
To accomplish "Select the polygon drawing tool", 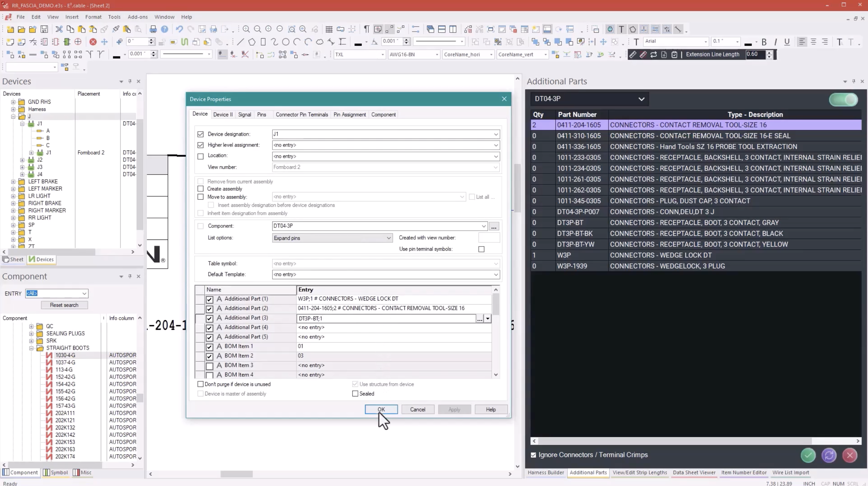I will [x=252, y=42].
